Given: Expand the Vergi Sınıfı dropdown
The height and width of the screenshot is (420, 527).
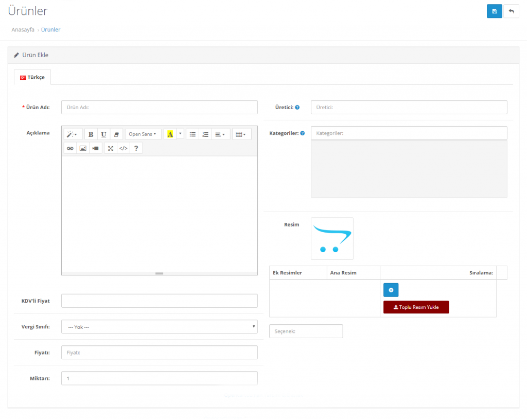Looking at the screenshot, I should pyautogui.click(x=159, y=327).
